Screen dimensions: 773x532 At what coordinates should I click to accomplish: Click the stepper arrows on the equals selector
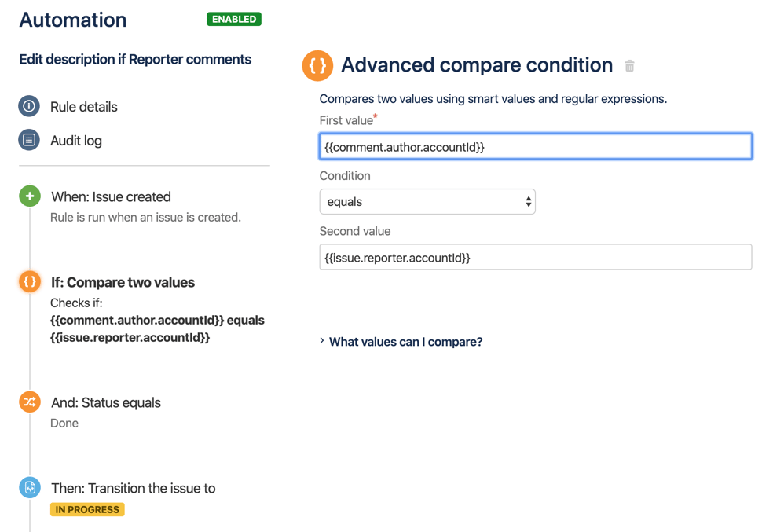(529, 201)
